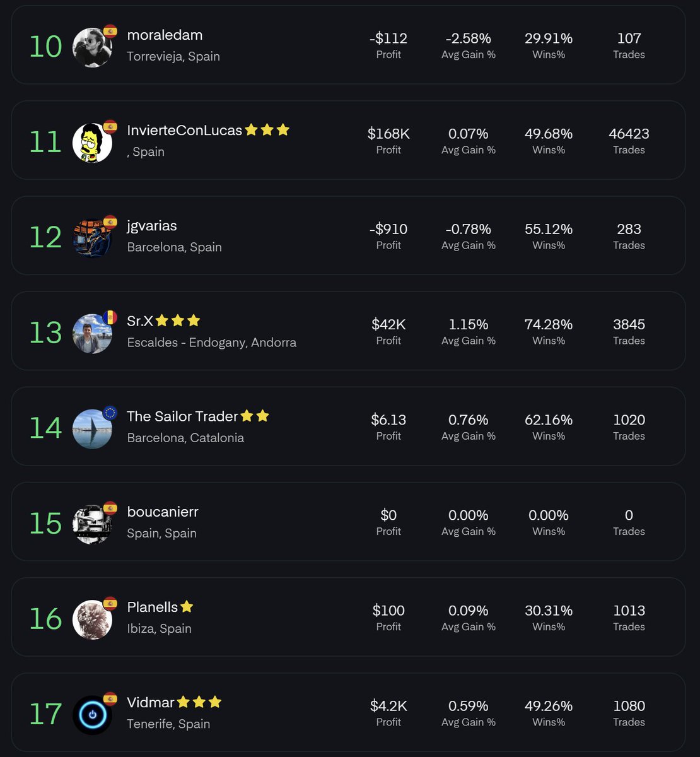Image resolution: width=700 pixels, height=757 pixels.
Task: Click Sr.X 74.28% wins value
Action: [x=549, y=324]
